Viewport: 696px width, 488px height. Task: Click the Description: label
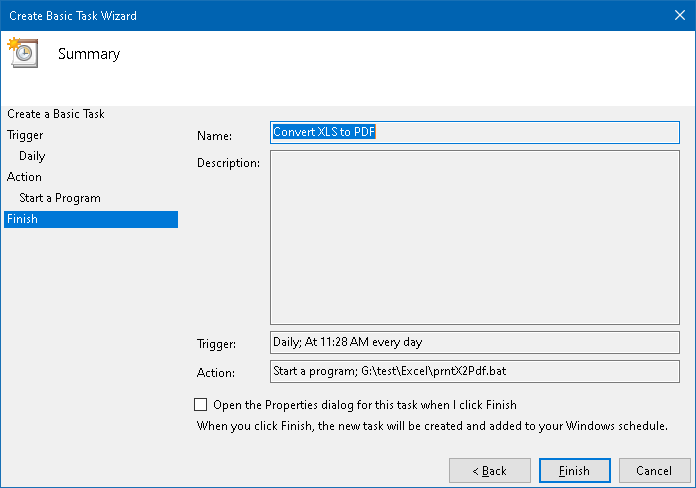click(x=229, y=163)
